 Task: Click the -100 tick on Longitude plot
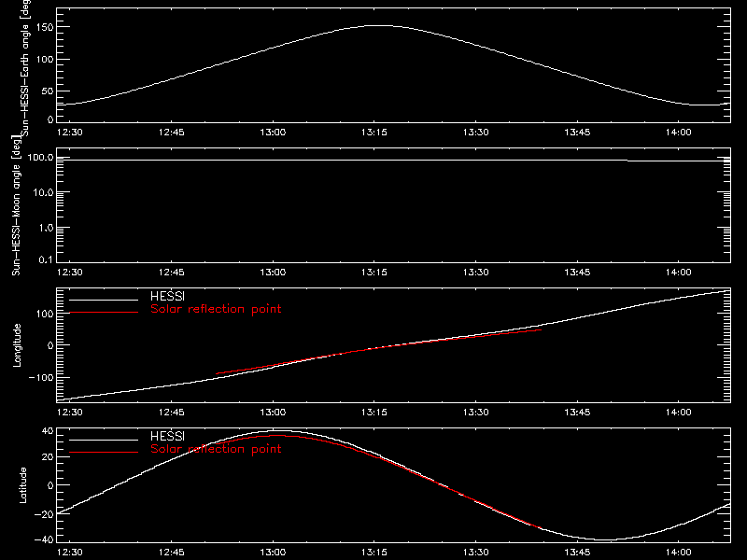pos(41,377)
